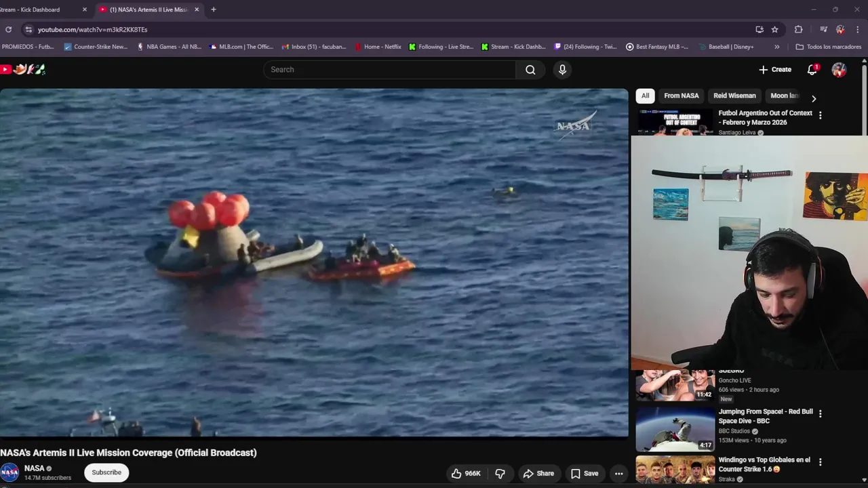Open options for the Futbol Argentino video

coord(820,115)
